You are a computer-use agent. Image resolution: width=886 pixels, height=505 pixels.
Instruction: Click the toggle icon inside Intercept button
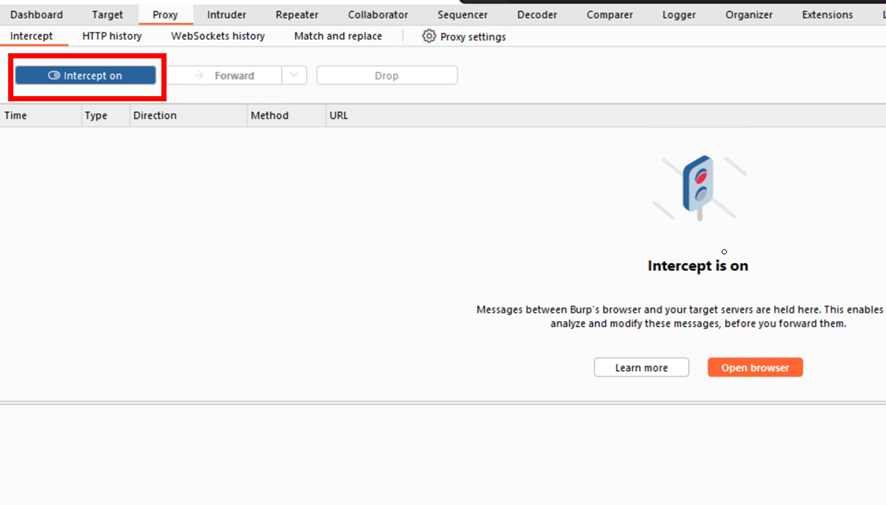54,75
